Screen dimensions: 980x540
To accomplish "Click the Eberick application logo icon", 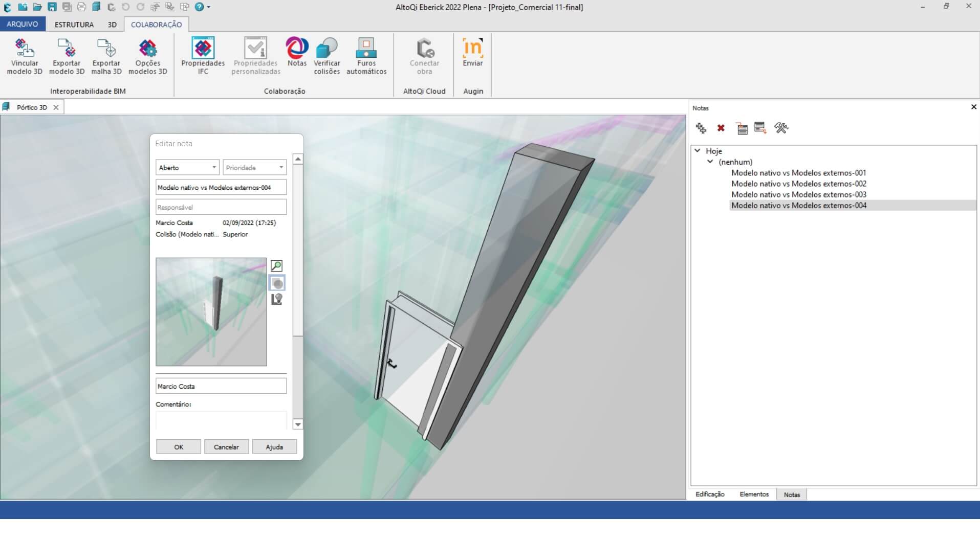I will coord(7,7).
